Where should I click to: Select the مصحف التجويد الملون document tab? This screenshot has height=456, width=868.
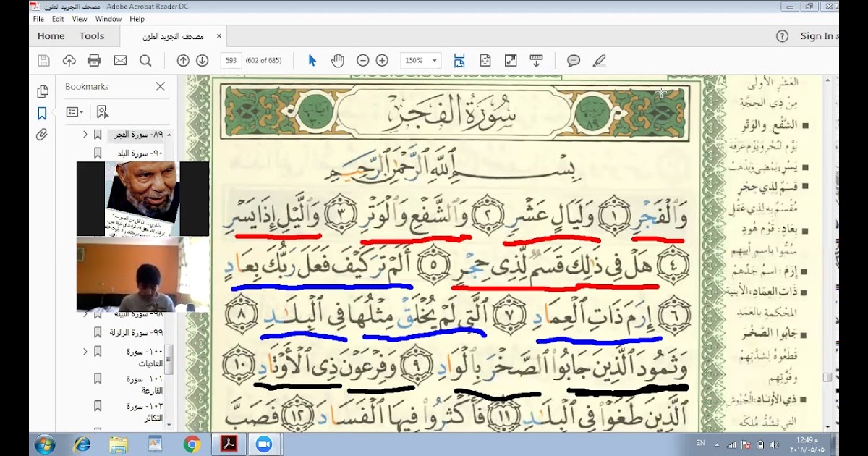click(174, 36)
